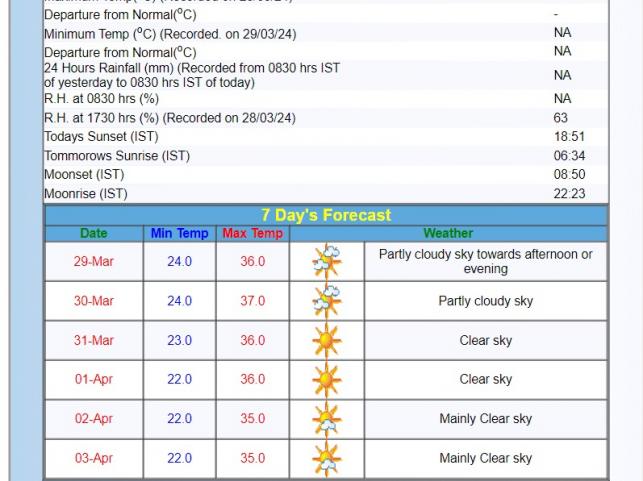
Task: Click the Weather column header
Action: (448, 233)
